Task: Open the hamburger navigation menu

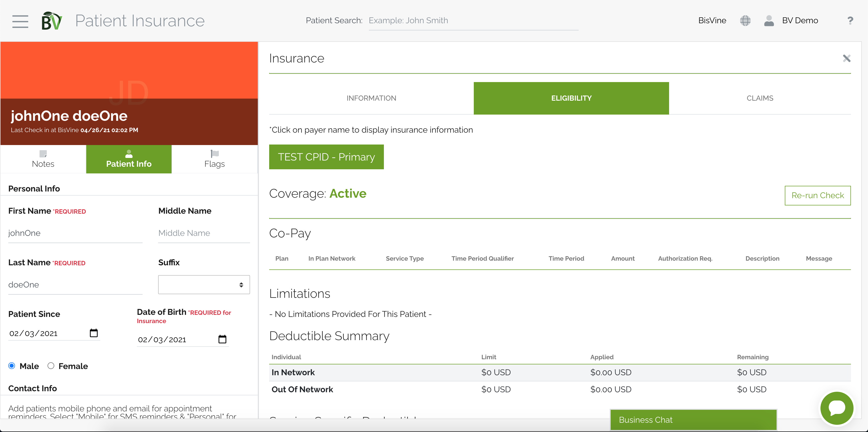Action: point(20,21)
